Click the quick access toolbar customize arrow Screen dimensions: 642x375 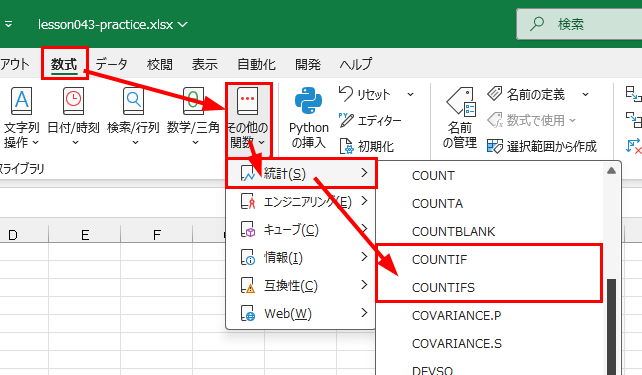8,25
